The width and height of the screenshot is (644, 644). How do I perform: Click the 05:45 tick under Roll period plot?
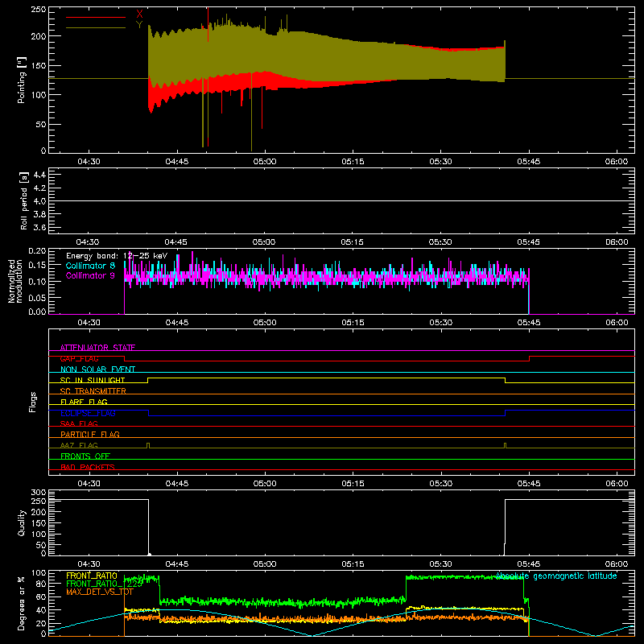[528, 242]
